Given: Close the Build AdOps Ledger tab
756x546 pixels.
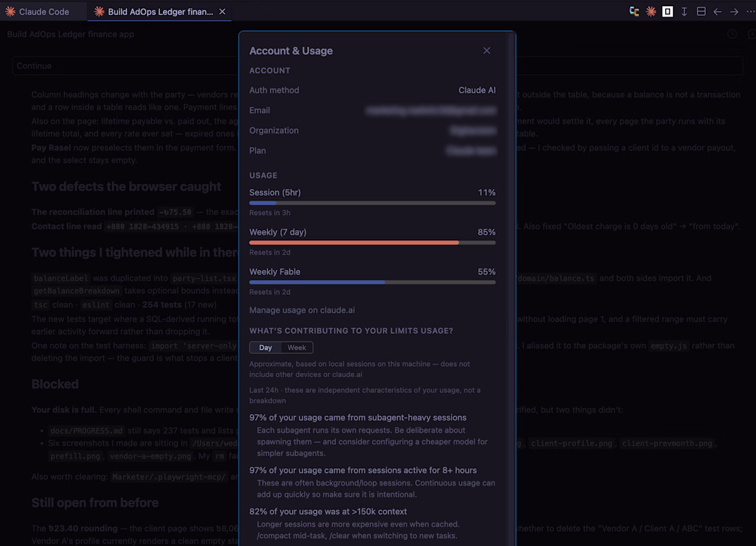Looking at the screenshot, I should point(222,12).
